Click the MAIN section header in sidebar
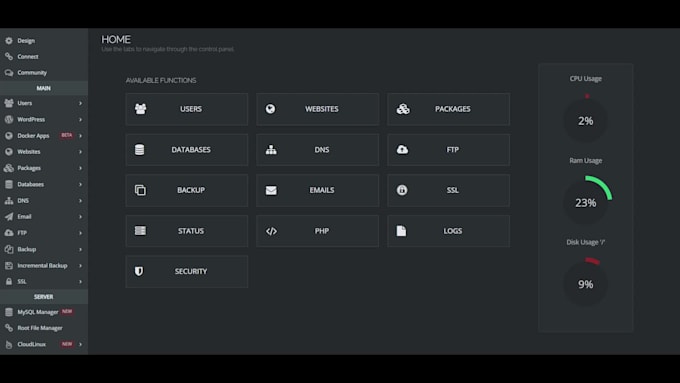Viewport: 680px width, 383px height. pyautogui.click(x=44, y=88)
